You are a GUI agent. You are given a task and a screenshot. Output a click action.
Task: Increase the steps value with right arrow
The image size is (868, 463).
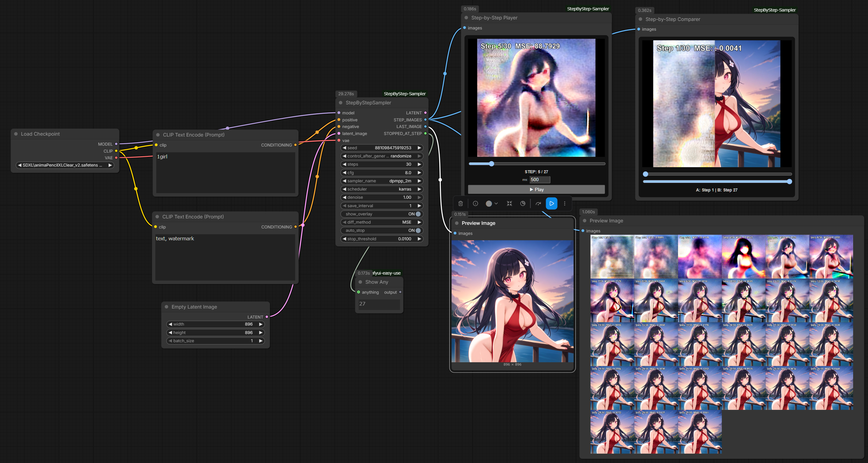click(419, 164)
